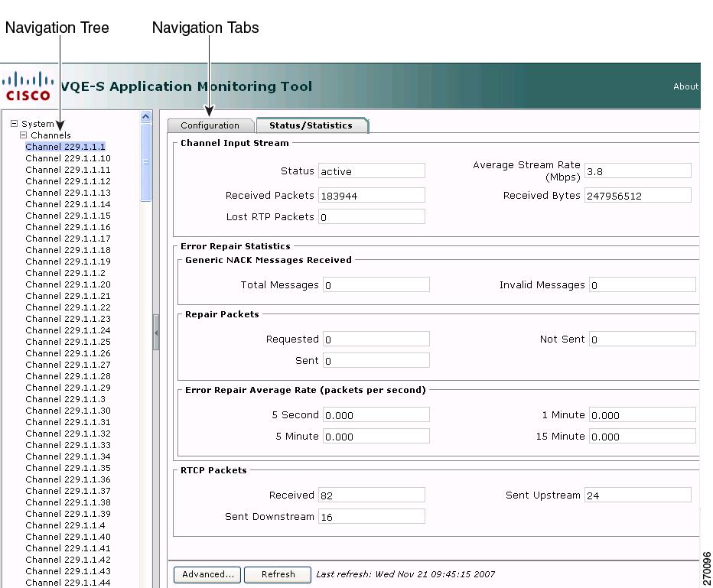Select Channel 229.1.1.29

coord(68,388)
